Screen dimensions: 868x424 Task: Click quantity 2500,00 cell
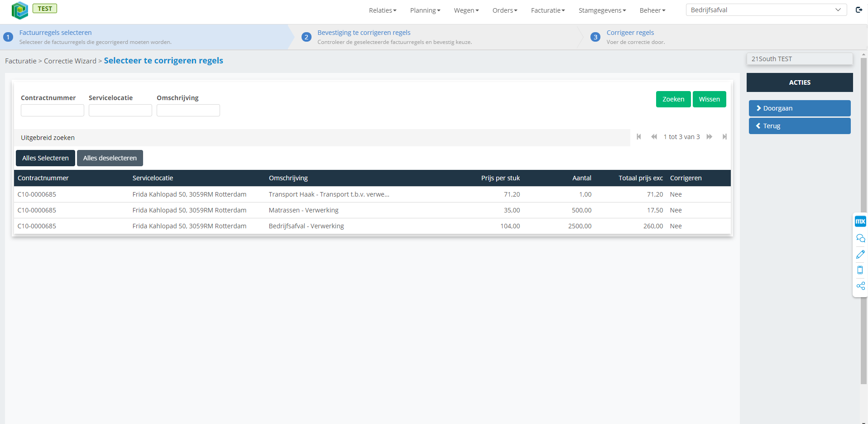580,226
